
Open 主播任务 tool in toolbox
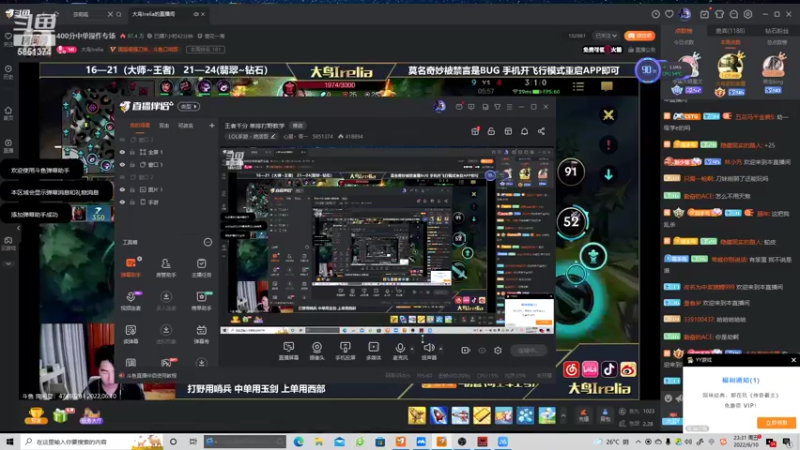point(201,267)
